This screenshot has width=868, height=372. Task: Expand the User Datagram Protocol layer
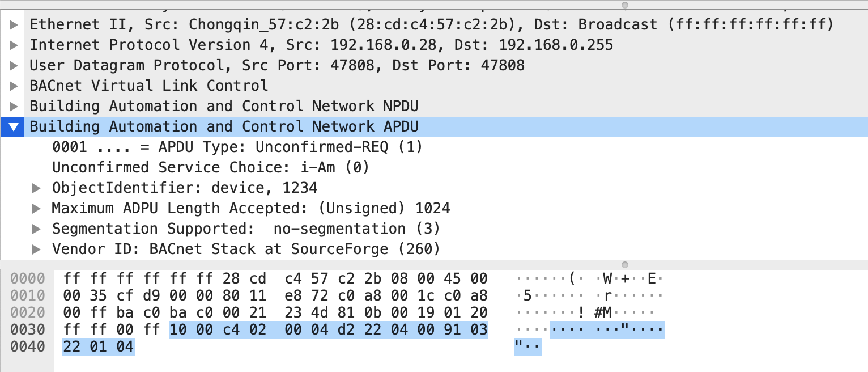tap(12, 65)
